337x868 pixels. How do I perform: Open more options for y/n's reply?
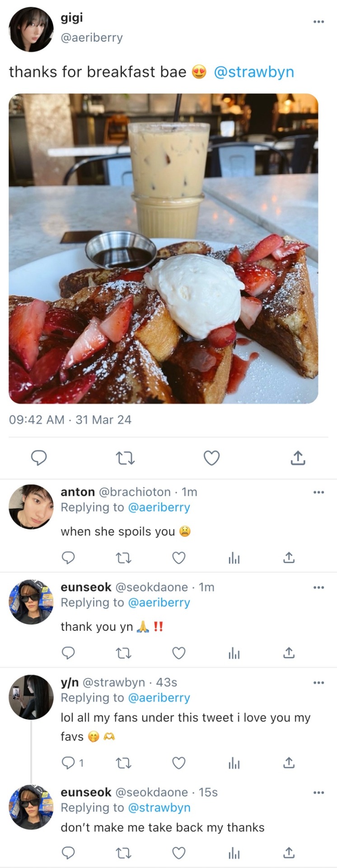pyautogui.click(x=318, y=683)
